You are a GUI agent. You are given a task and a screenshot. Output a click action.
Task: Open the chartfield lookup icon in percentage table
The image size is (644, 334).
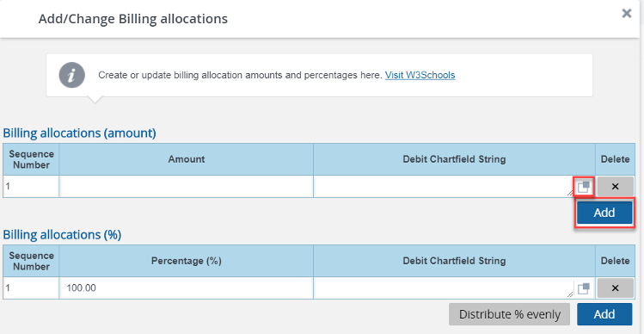pos(583,288)
